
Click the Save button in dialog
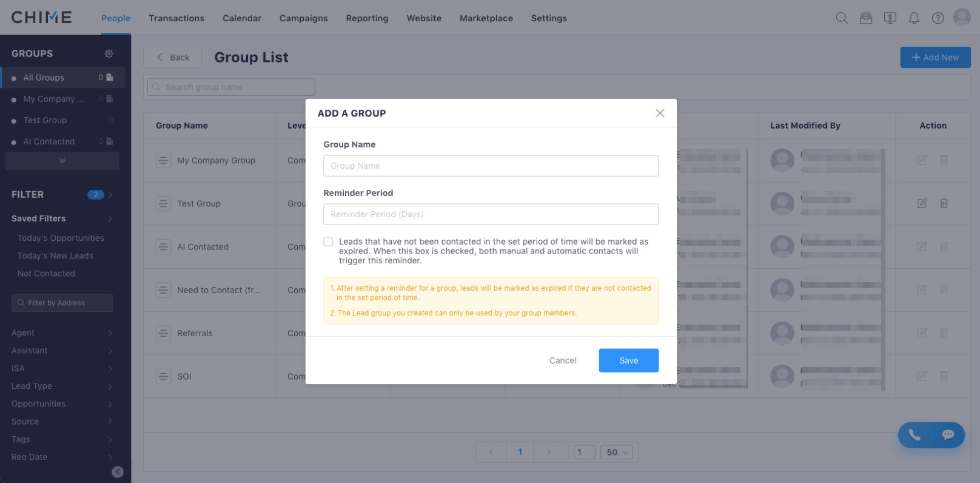628,360
